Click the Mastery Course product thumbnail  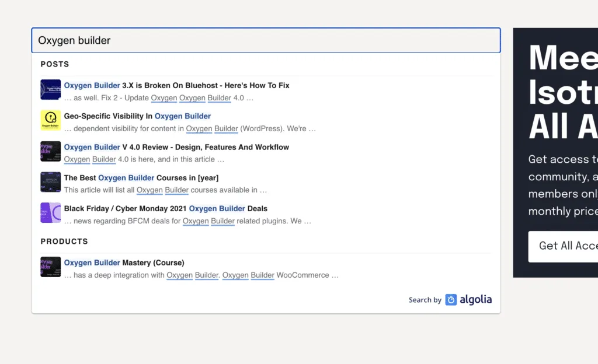point(51,267)
